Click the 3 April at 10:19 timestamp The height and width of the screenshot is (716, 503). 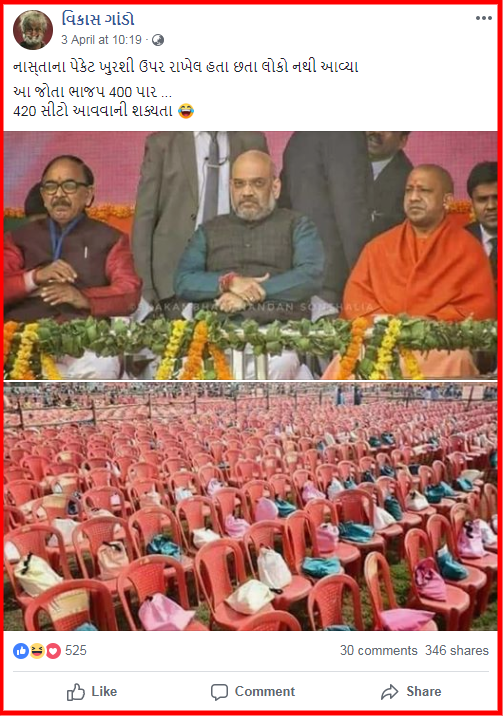(x=101, y=40)
